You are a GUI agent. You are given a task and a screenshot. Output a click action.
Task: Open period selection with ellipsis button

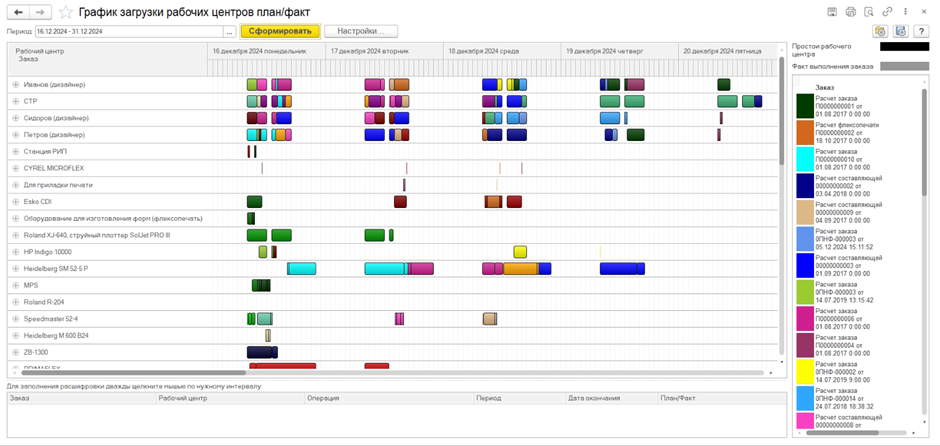(x=230, y=31)
